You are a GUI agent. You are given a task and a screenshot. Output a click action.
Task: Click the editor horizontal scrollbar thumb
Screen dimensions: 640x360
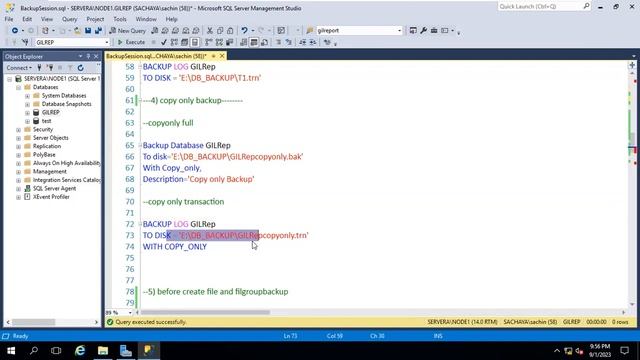(x=205, y=313)
